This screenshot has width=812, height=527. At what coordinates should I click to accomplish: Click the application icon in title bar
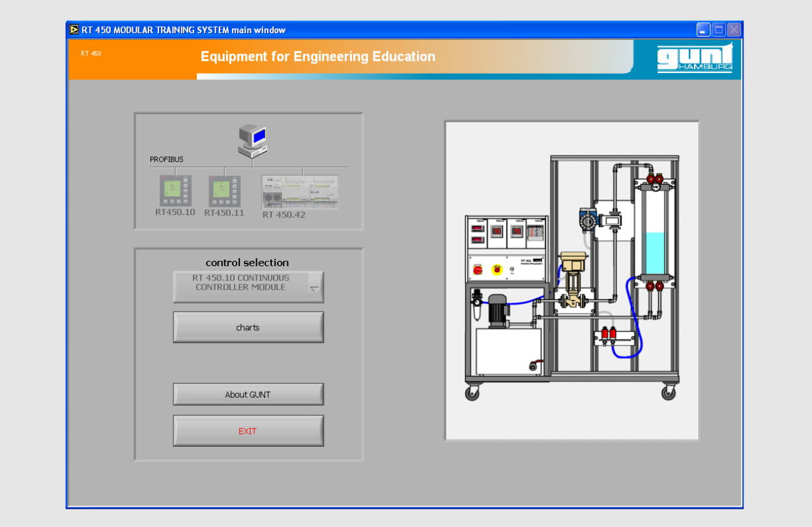74,29
